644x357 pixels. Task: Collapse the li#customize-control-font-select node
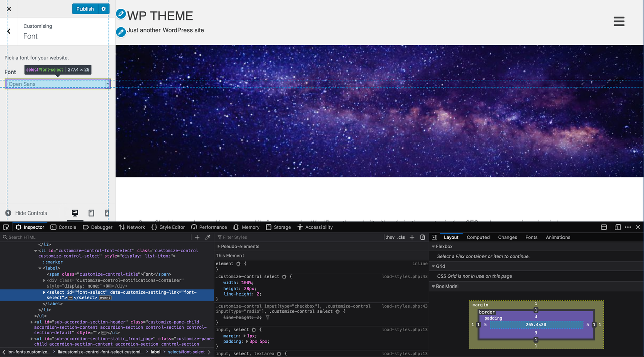click(x=36, y=251)
